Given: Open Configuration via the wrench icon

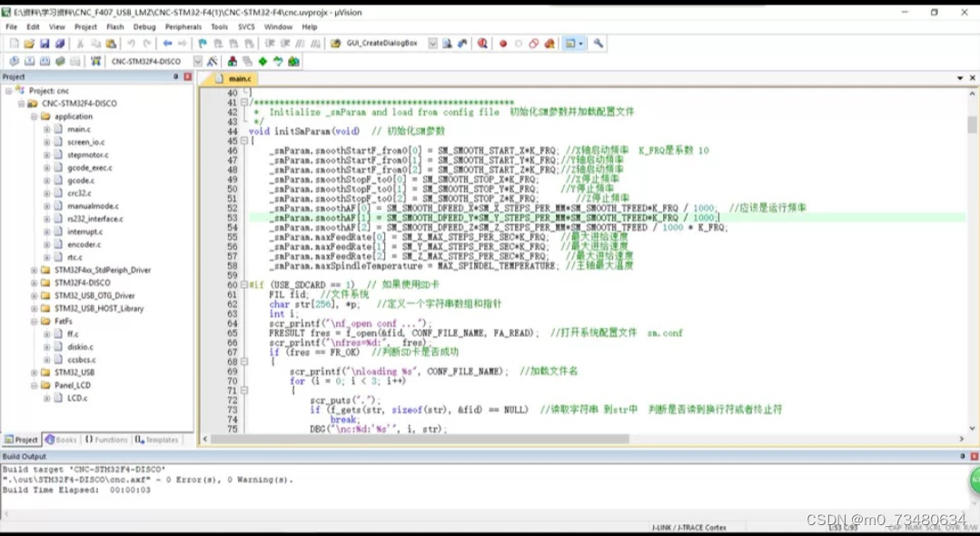Looking at the screenshot, I should click(x=599, y=44).
